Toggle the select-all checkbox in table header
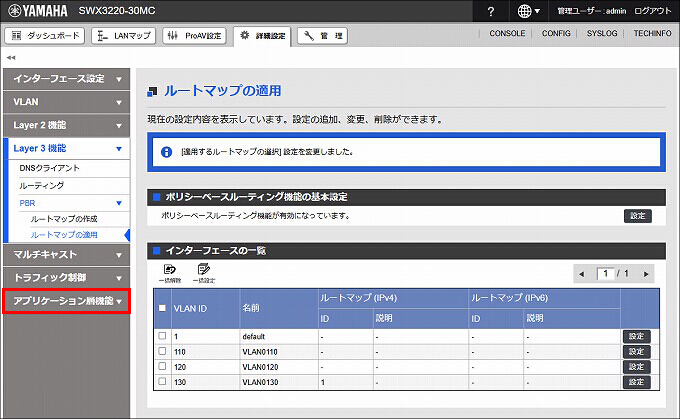 pyautogui.click(x=162, y=308)
